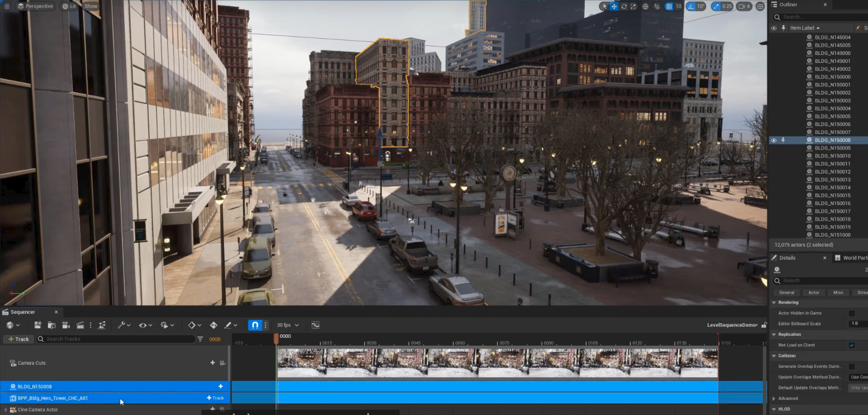This screenshot has height=415, width=868.
Task: Collapse the Rendering section in Details
Action: click(x=774, y=302)
